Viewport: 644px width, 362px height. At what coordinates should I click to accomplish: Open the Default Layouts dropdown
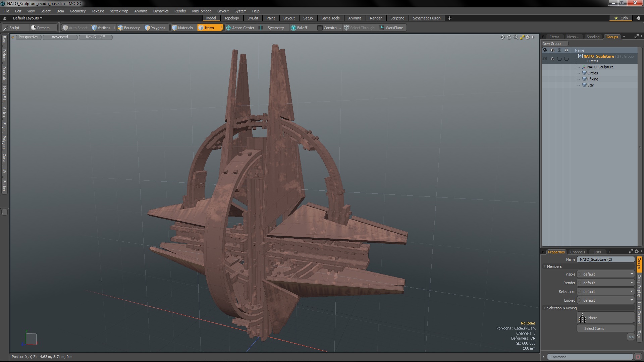tap(28, 18)
